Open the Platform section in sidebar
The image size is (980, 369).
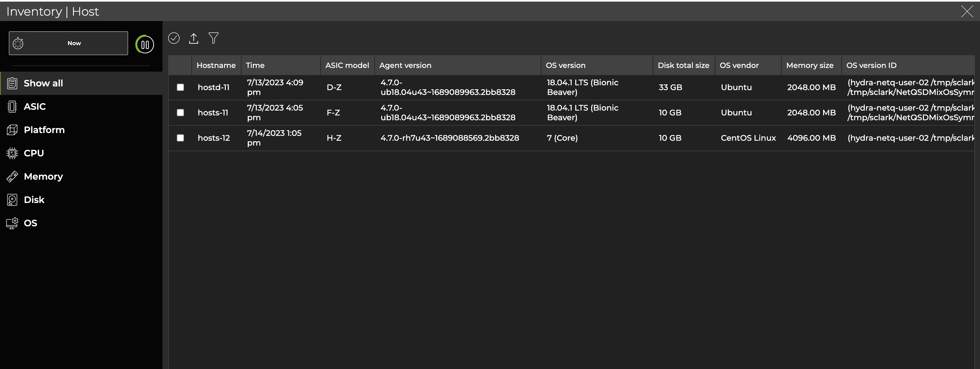(44, 129)
